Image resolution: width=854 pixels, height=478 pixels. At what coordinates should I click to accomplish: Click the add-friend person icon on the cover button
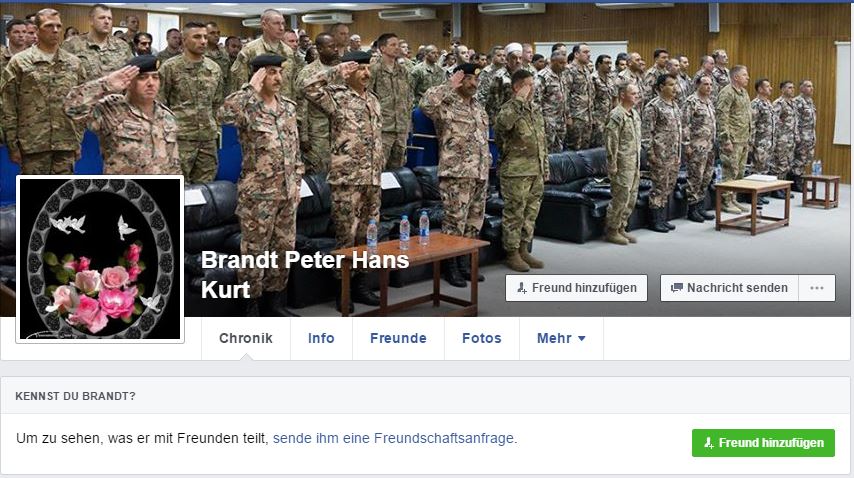point(522,288)
